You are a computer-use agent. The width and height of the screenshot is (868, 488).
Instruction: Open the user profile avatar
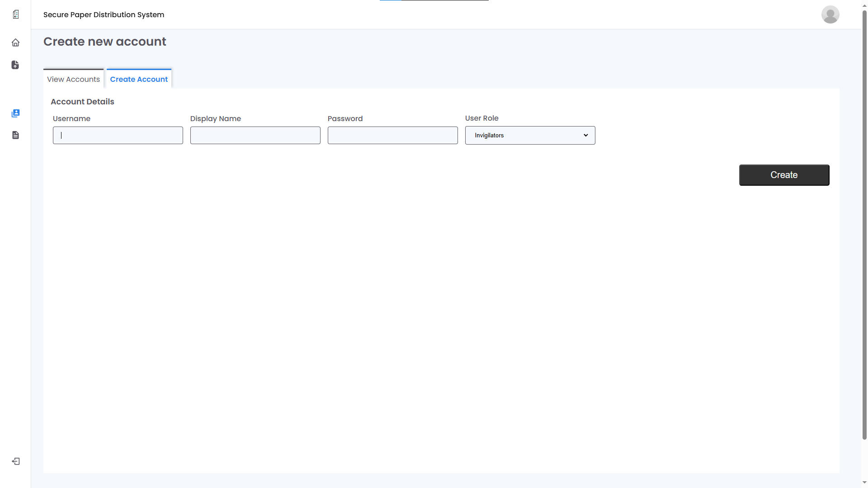830,14
